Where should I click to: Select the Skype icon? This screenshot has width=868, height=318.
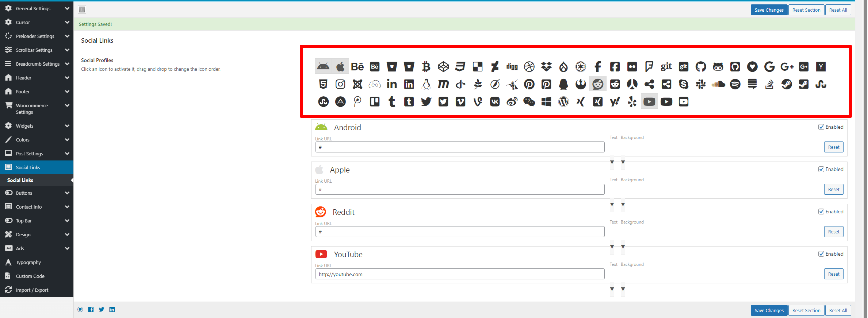683,84
